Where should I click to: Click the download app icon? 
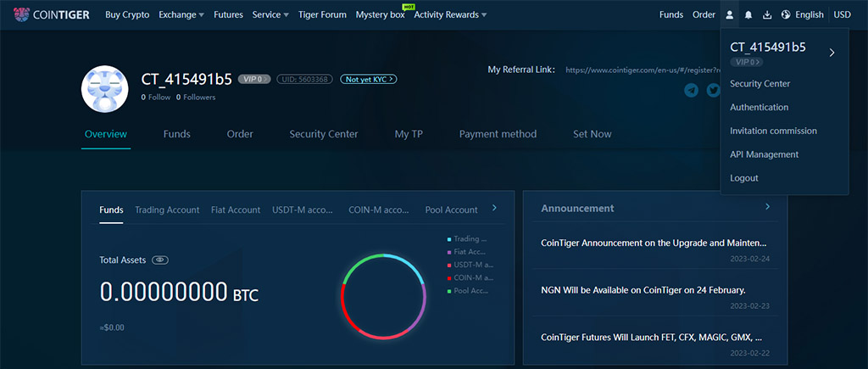click(767, 15)
